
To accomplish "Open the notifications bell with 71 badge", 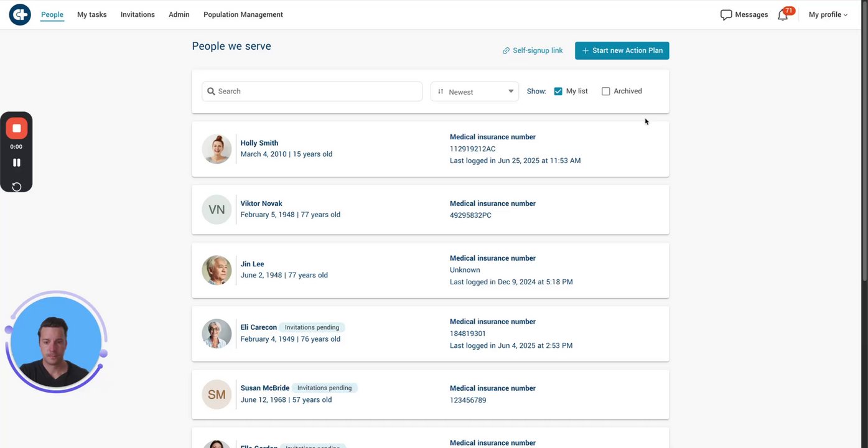I will pyautogui.click(x=783, y=15).
